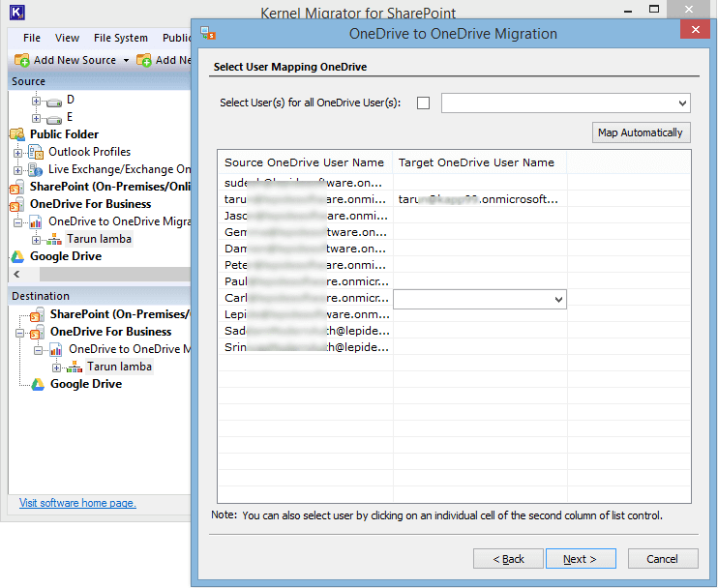Open the Select User(s) combo box dropdown

[x=682, y=103]
